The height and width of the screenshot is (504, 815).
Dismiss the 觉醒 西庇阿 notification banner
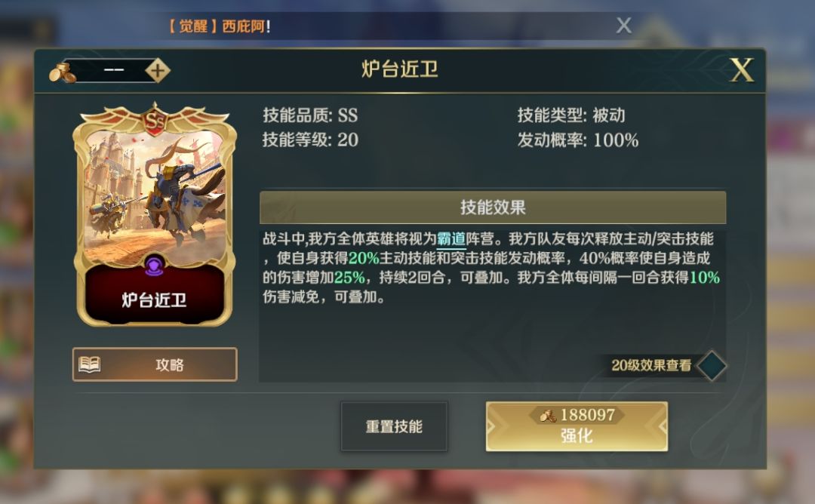click(624, 26)
